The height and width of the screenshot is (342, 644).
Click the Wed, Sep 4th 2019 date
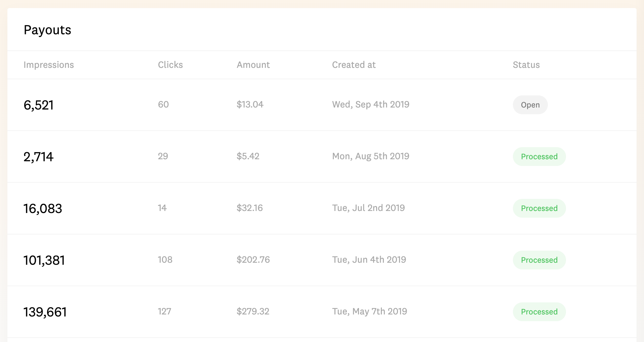370,104
